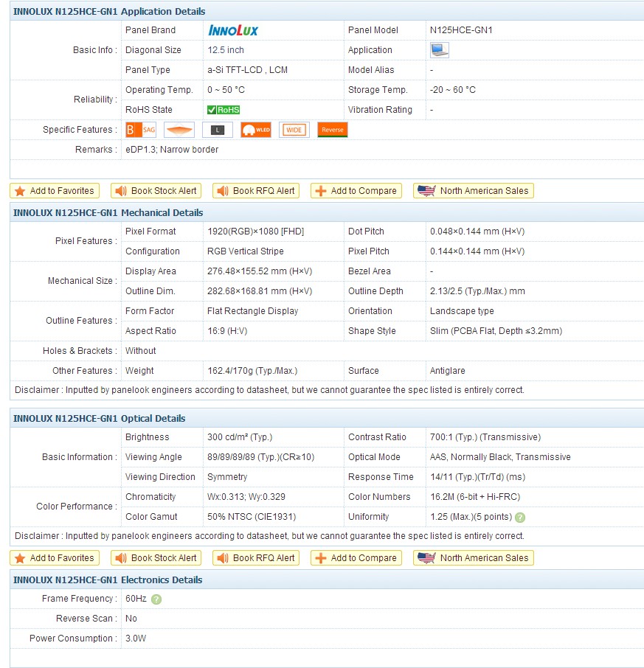
Task: Click the remark eDP1.3; Narrow border
Action: tap(172, 150)
